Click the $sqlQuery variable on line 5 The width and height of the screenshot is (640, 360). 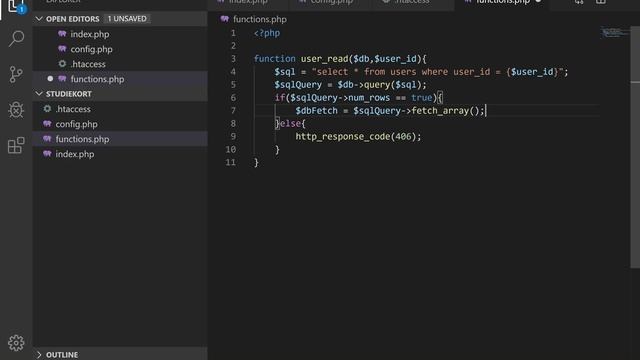298,85
